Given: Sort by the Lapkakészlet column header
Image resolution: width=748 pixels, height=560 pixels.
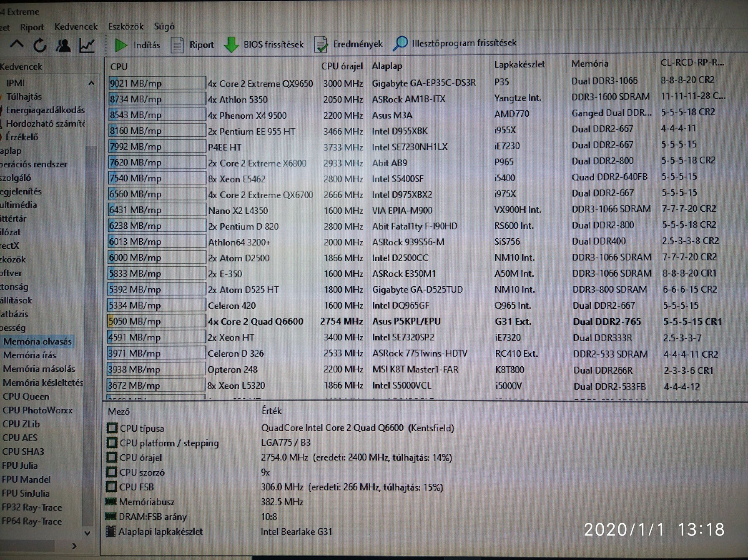Looking at the screenshot, I should pos(529,64).
